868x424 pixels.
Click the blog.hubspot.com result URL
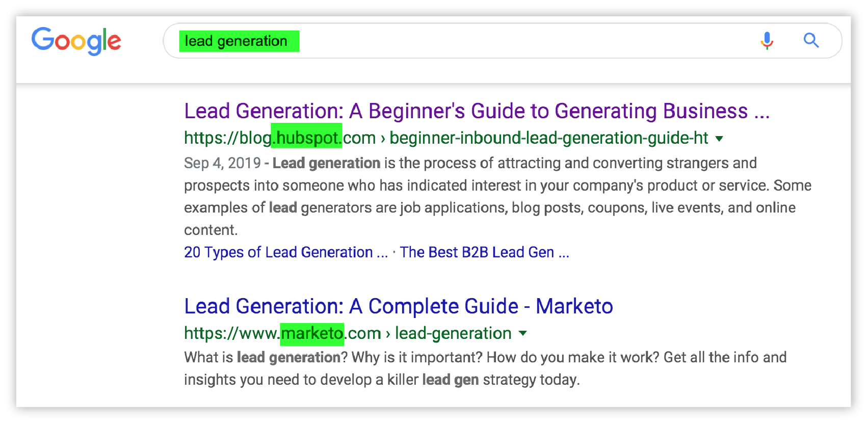446,138
